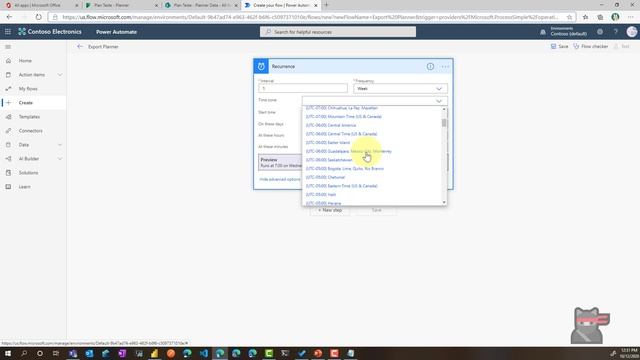The height and width of the screenshot is (360, 640).
Task: Choose (UTC-06:00) Easter Island time zone
Action: 328,142
